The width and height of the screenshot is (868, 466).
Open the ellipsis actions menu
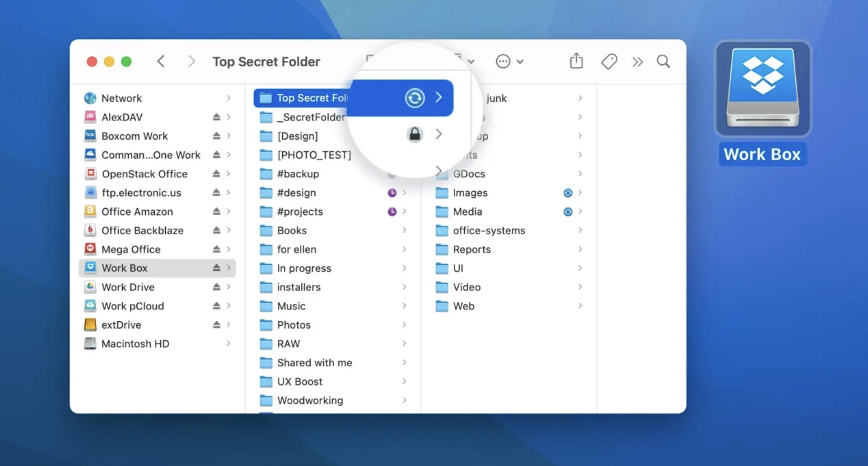coord(503,61)
